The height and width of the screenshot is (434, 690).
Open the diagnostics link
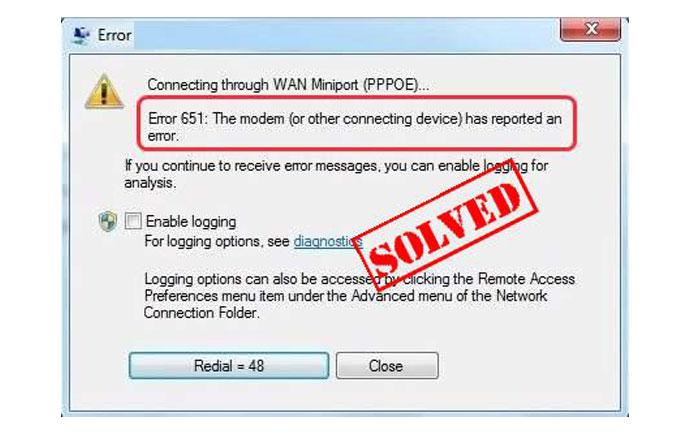pos(328,241)
